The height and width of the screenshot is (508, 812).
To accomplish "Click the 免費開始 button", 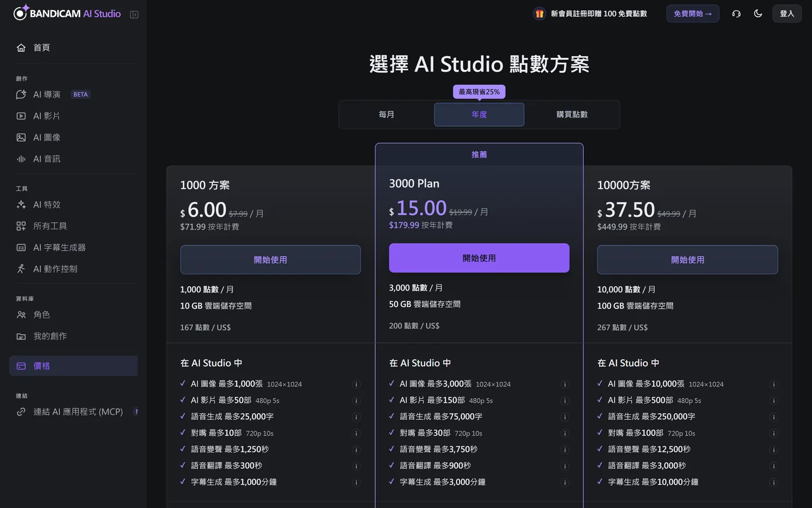I will (693, 14).
